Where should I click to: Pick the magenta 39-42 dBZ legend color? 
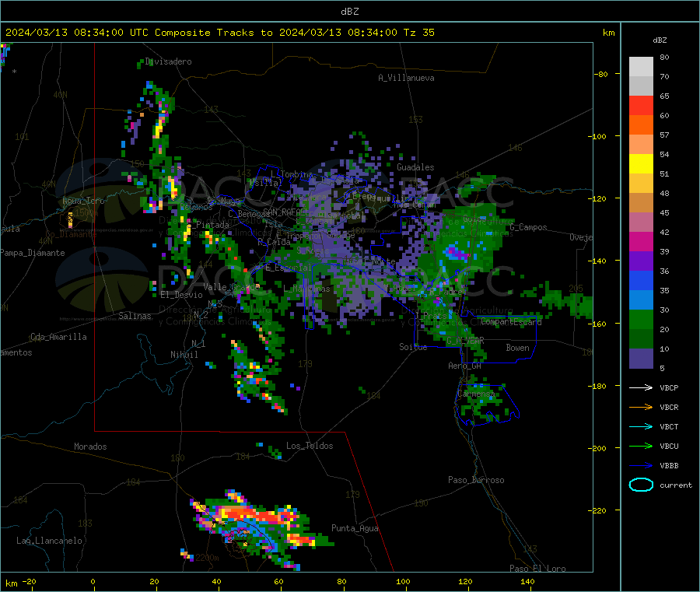point(641,241)
